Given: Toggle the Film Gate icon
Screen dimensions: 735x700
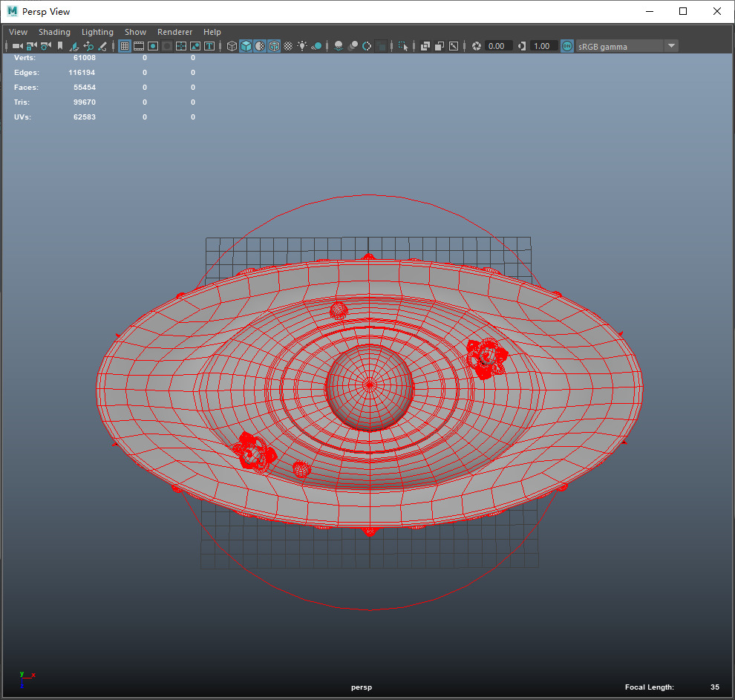Looking at the screenshot, I should (x=139, y=46).
